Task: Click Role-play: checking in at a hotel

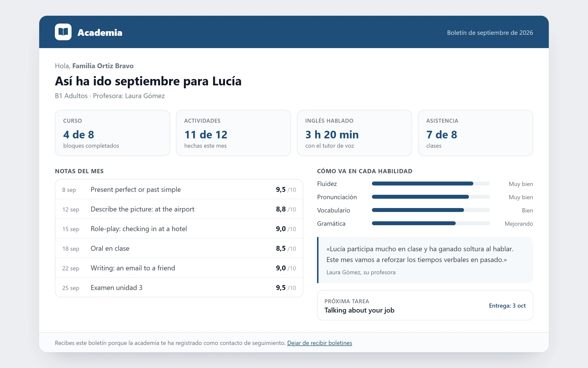Action: coord(139,229)
